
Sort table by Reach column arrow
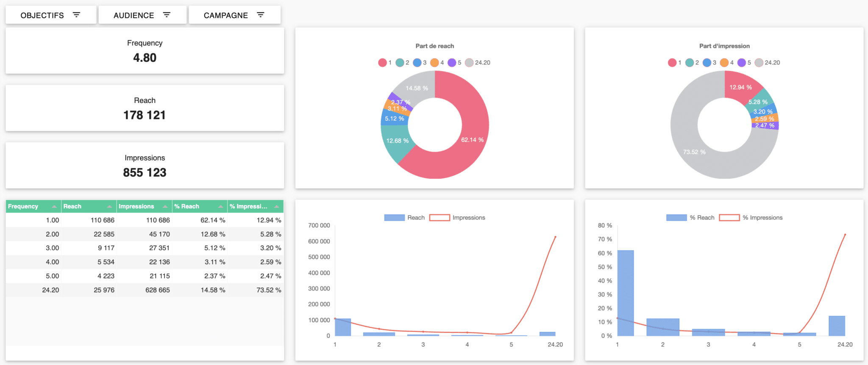pos(110,207)
